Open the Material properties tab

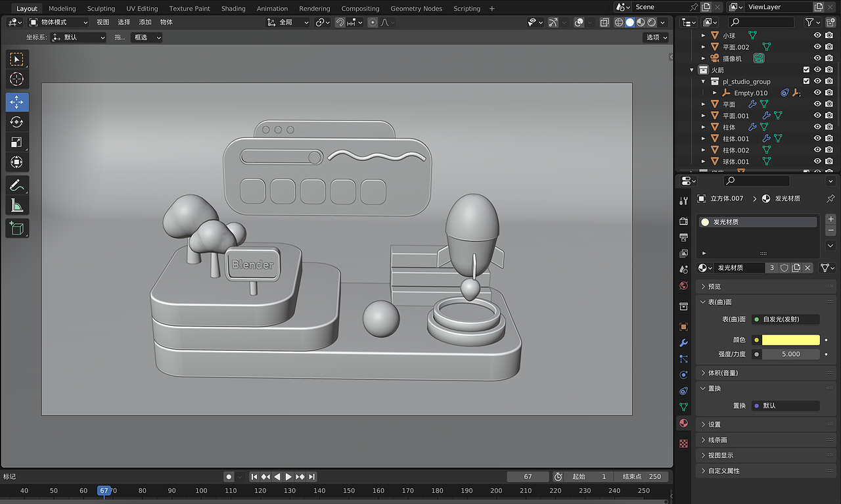click(x=684, y=423)
